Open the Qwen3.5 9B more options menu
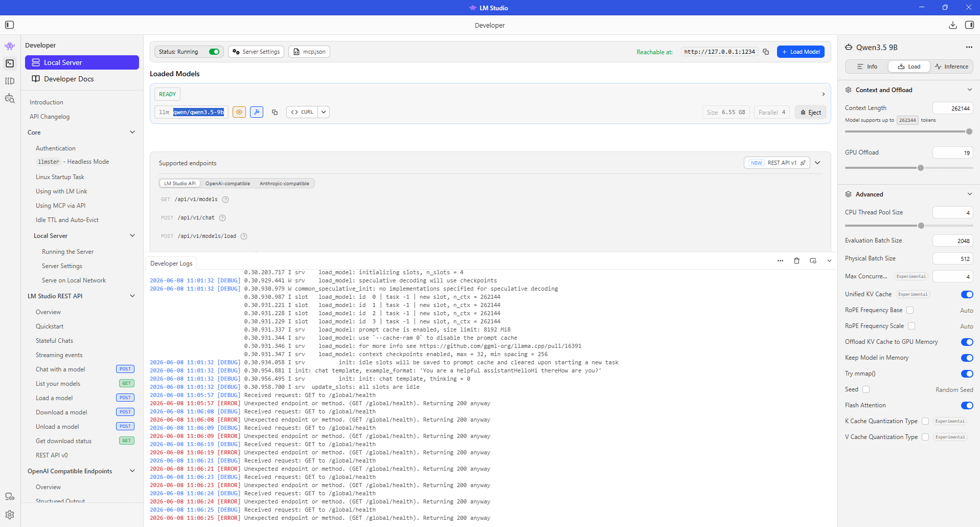 coord(969,47)
